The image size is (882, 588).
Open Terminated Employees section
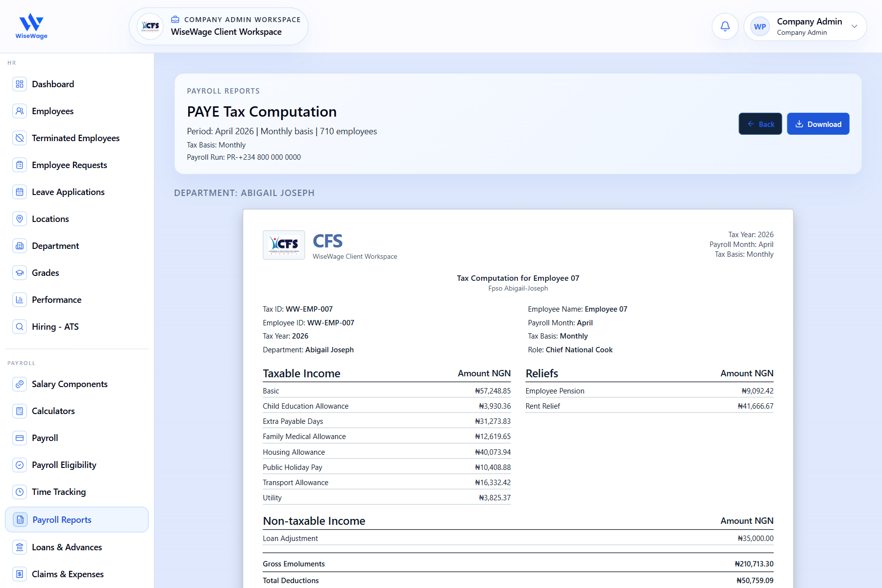77,138
